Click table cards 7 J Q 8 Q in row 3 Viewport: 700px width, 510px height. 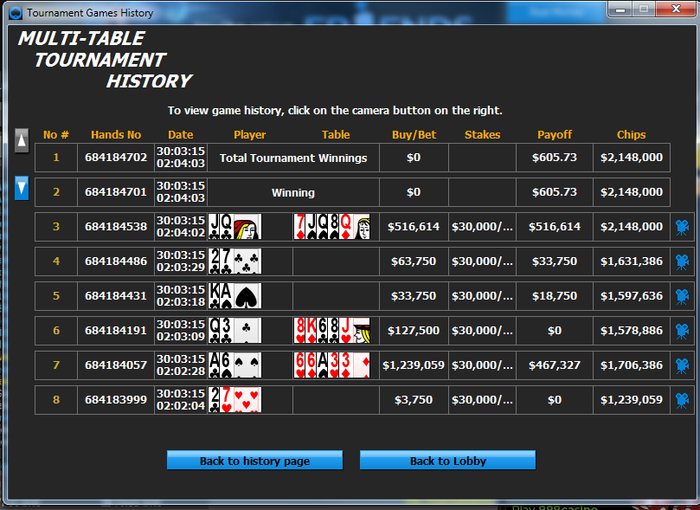(x=332, y=226)
